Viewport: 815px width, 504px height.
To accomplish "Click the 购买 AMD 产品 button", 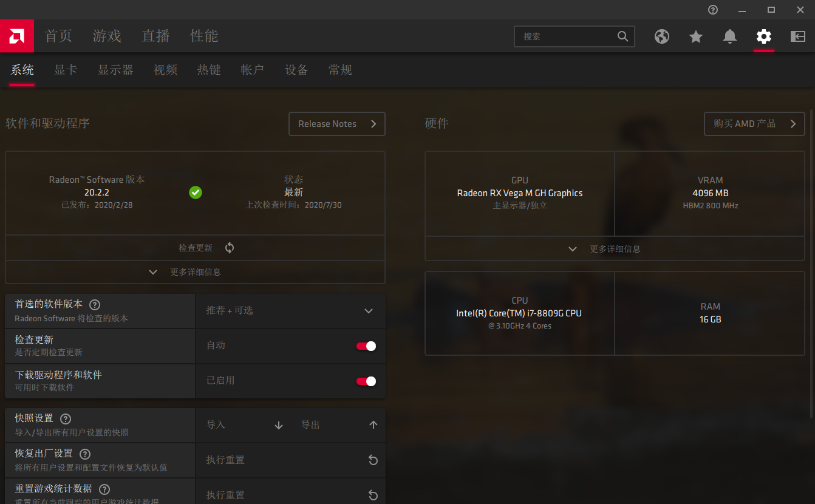I will coord(754,124).
